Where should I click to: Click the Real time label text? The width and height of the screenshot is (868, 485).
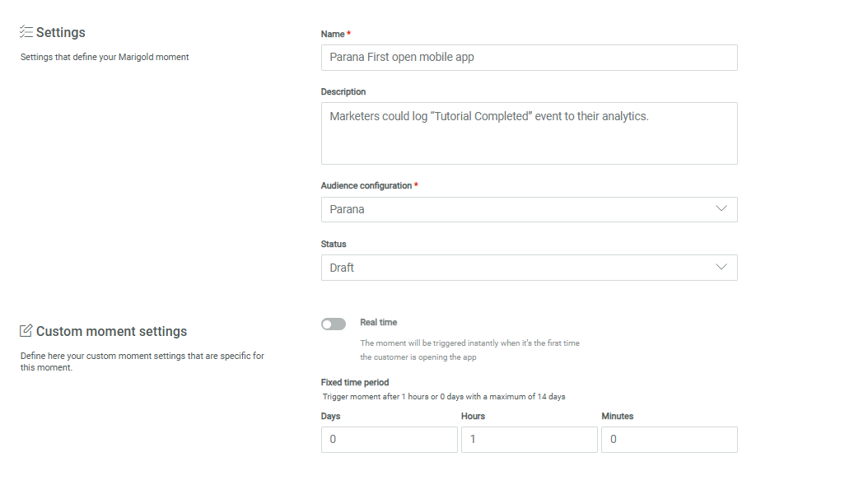tap(378, 323)
